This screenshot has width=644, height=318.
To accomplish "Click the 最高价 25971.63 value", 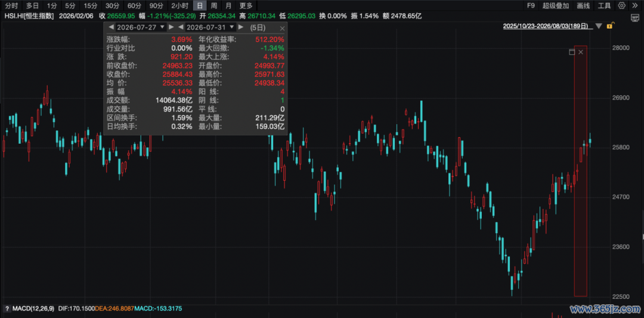I will pos(270,75).
